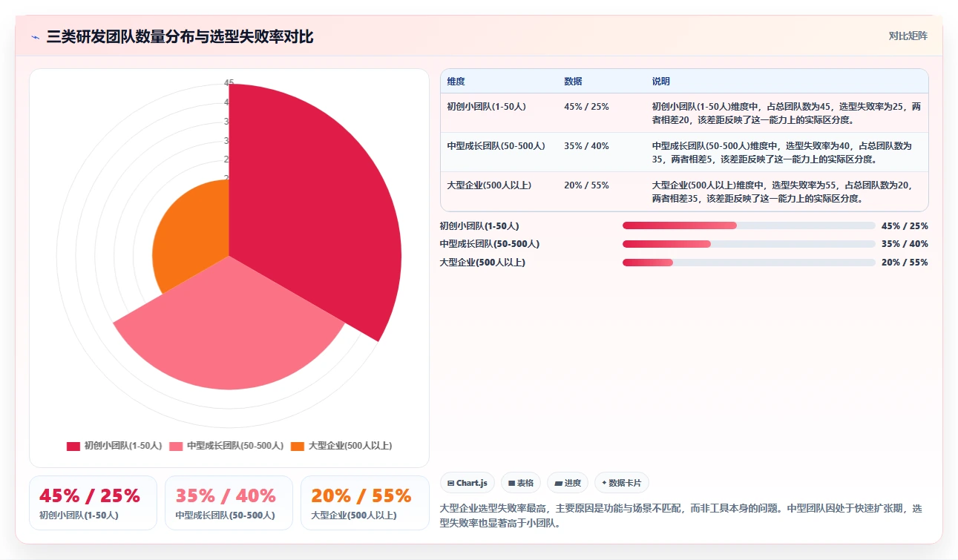958x560 pixels.
Task: Click table data cell 45% / 25%
Action: coord(586,107)
